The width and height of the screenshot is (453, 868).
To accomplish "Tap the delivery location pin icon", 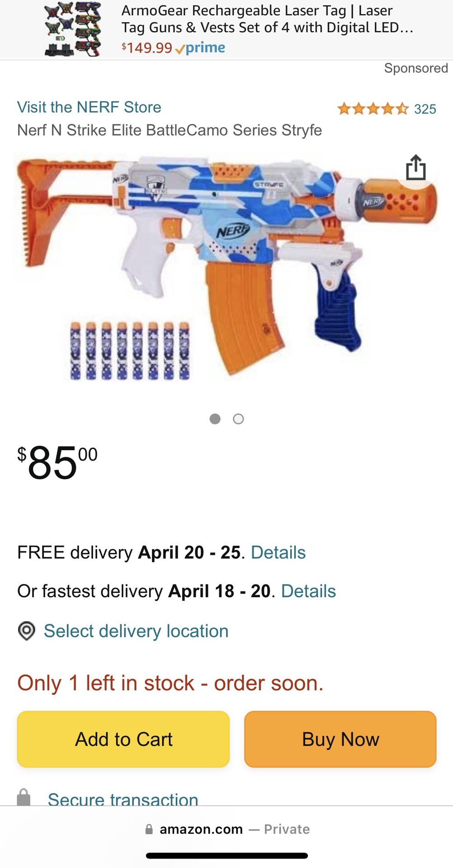I will click(27, 631).
